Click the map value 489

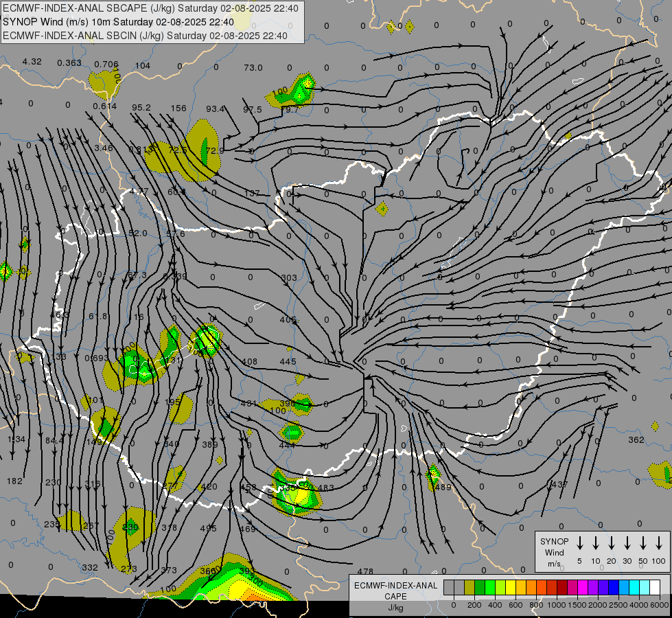point(443,488)
